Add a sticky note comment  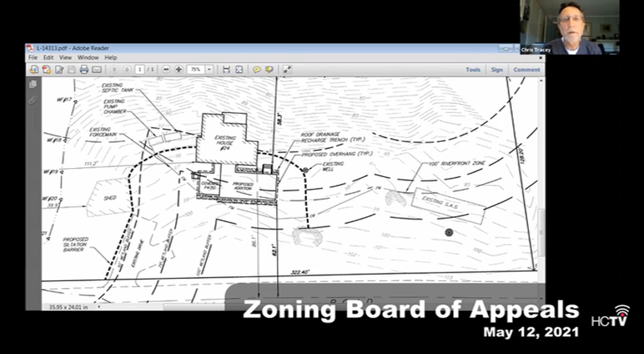[257, 70]
